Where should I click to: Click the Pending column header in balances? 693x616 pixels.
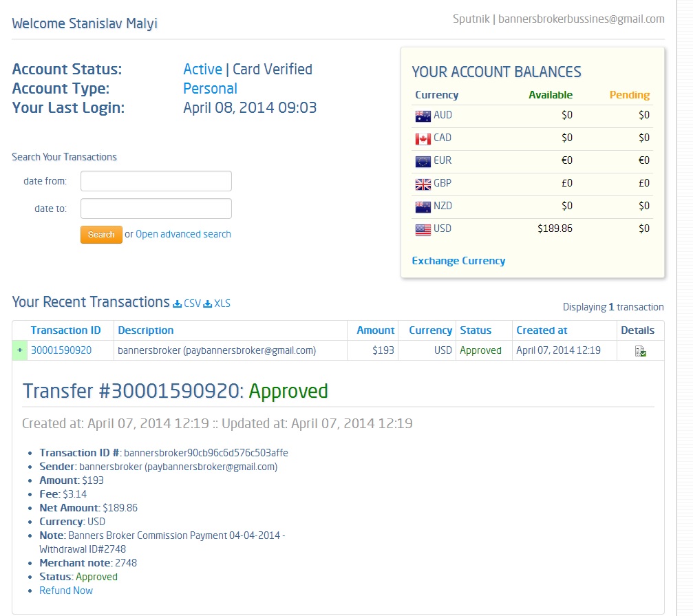pos(630,95)
